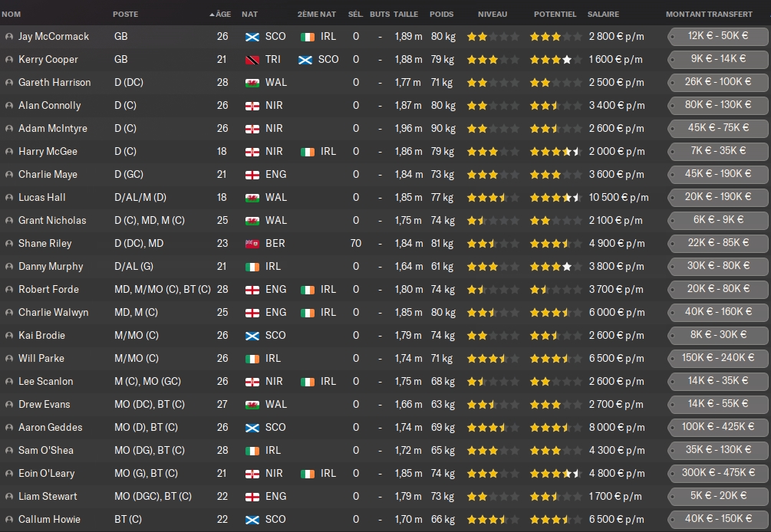The image size is (771, 532).
Task: Click the Wales flag in Drew Evans' row
Action: coord(252,405)
